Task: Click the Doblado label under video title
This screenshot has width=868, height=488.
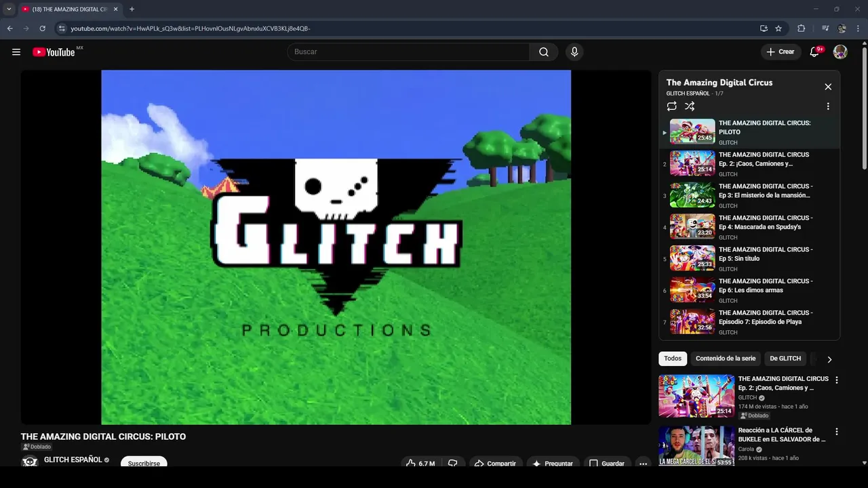Action: pyautogui.click(x=37, y=447)
